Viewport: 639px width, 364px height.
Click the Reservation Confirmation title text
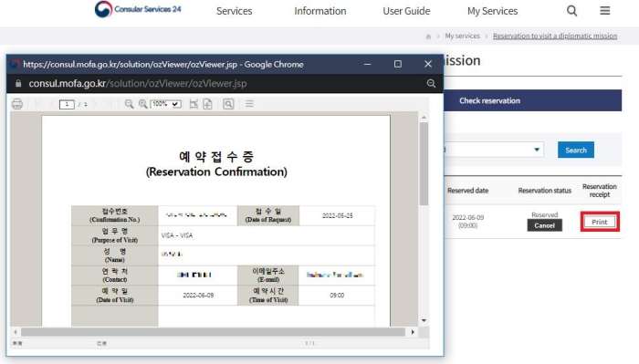pyautogui.click(x=216, y=172)
